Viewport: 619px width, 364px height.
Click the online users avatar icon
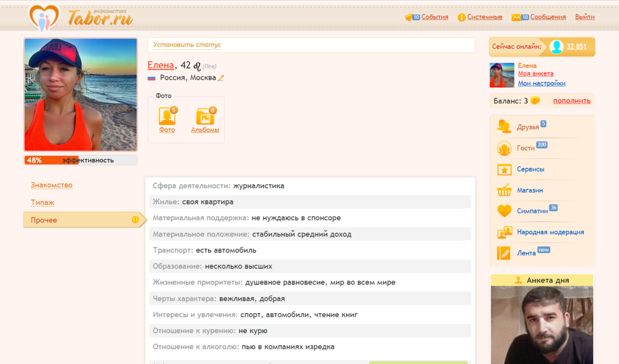tap(556, 46)
